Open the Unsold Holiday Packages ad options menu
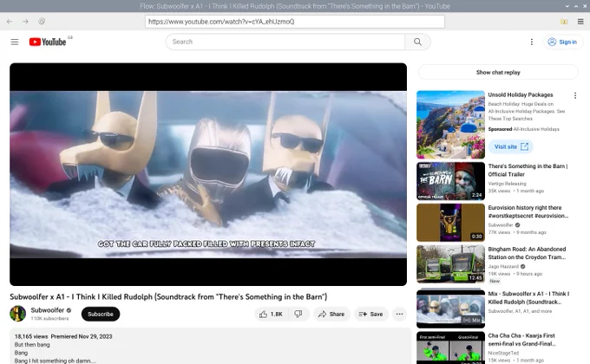The height and width of the screenshot is (364, 590). point(575,95)
